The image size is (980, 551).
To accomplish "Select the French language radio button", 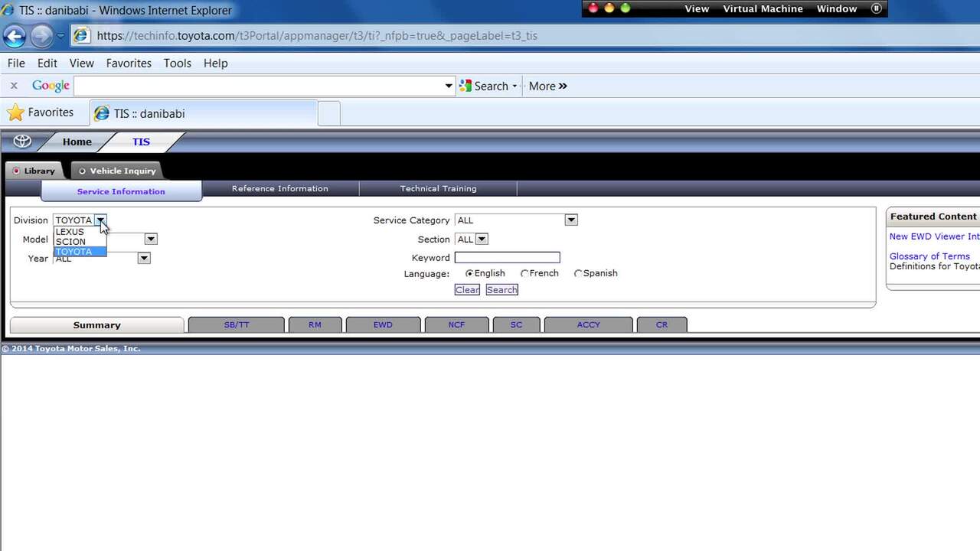I will coord(524,273).
